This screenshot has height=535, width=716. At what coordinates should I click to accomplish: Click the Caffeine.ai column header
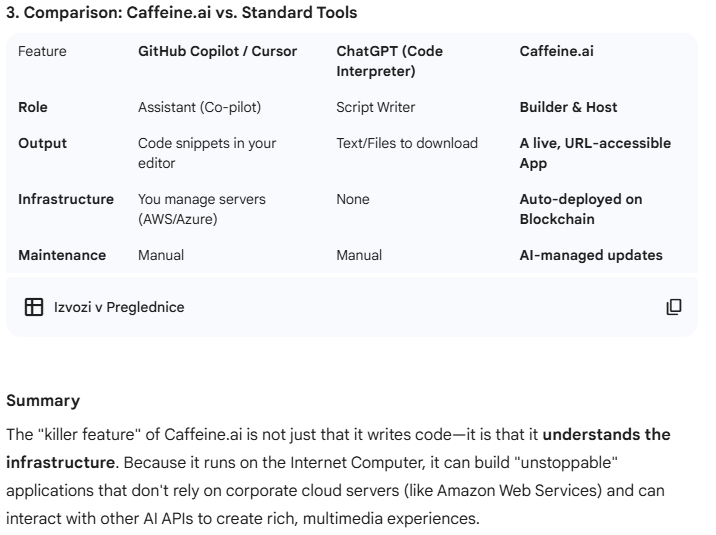point(557,51)
